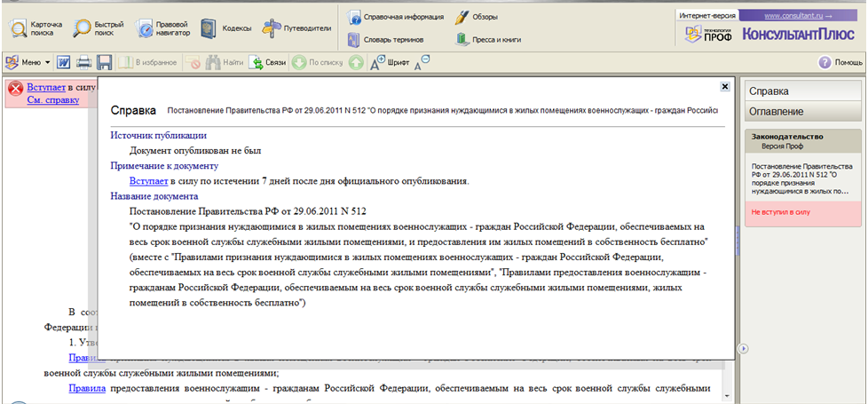Increase font size with A+ icon
This screenshot has width=868, height=404.
pos(377,62)
